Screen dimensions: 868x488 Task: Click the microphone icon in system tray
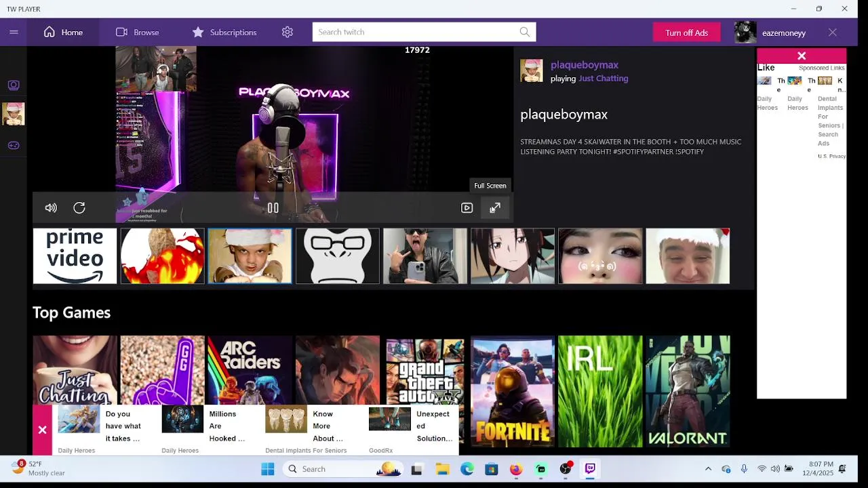coord(744,469)
